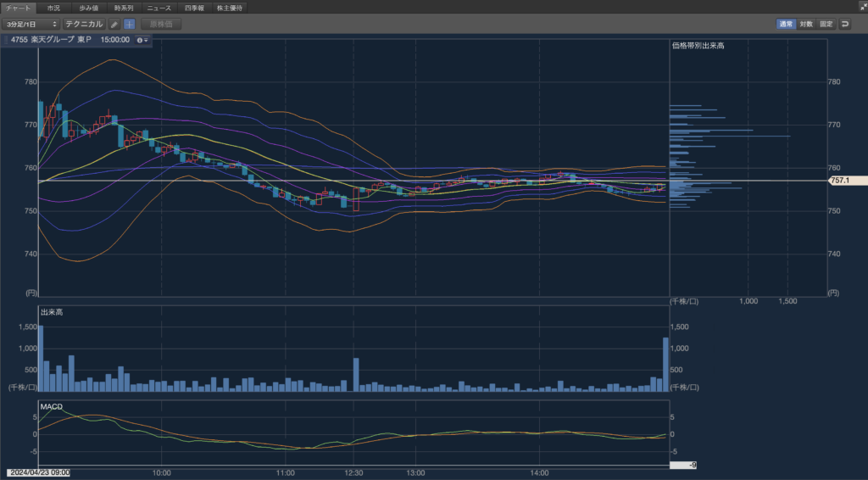Go to the ニュース tab

159,8
